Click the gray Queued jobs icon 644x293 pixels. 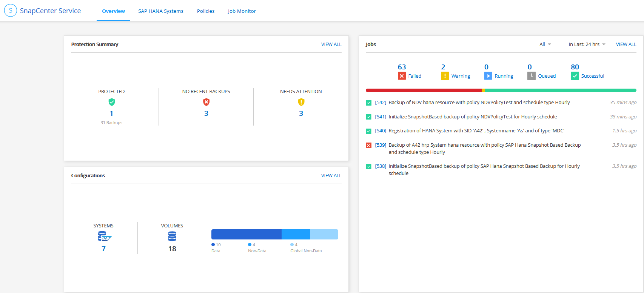point(531,76)
